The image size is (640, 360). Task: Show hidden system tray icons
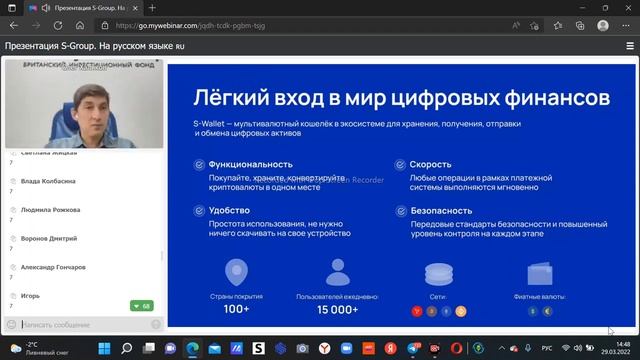click(502, 349)
